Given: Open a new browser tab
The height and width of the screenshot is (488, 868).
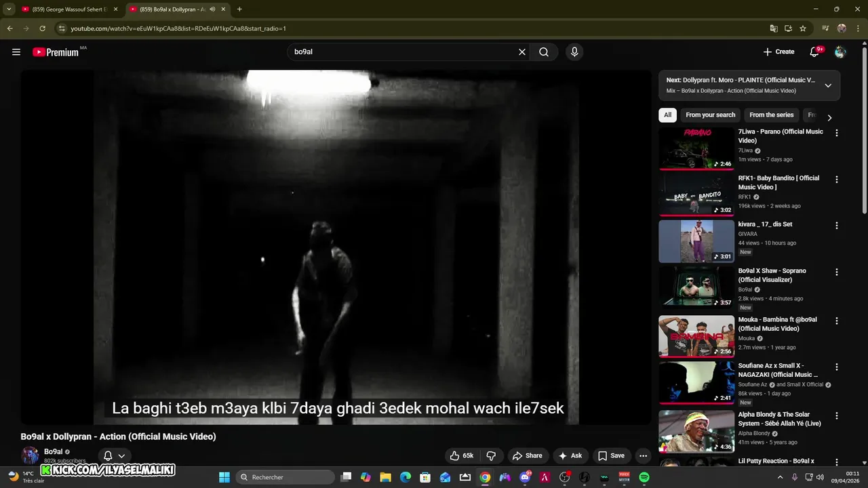Looking at the screenshot, I should (x=239, y=9).
